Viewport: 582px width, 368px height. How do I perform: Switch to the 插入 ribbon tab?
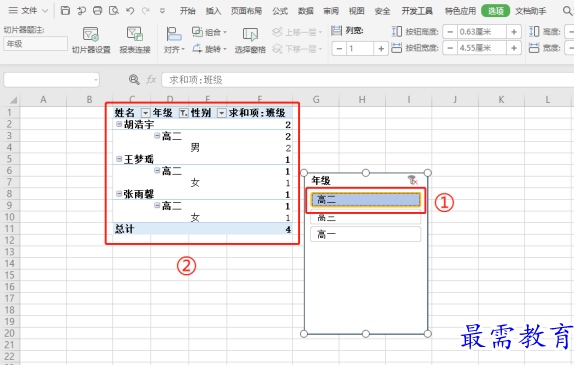click(213, 11)
